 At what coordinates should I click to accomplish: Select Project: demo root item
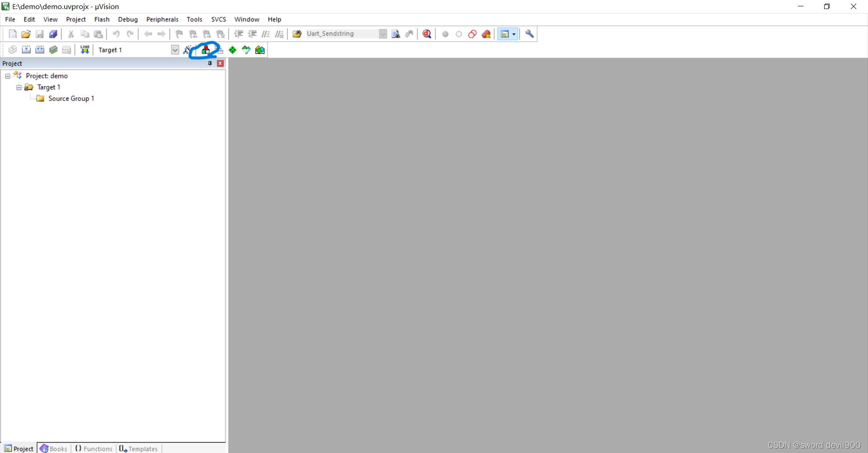click(47, 76)
